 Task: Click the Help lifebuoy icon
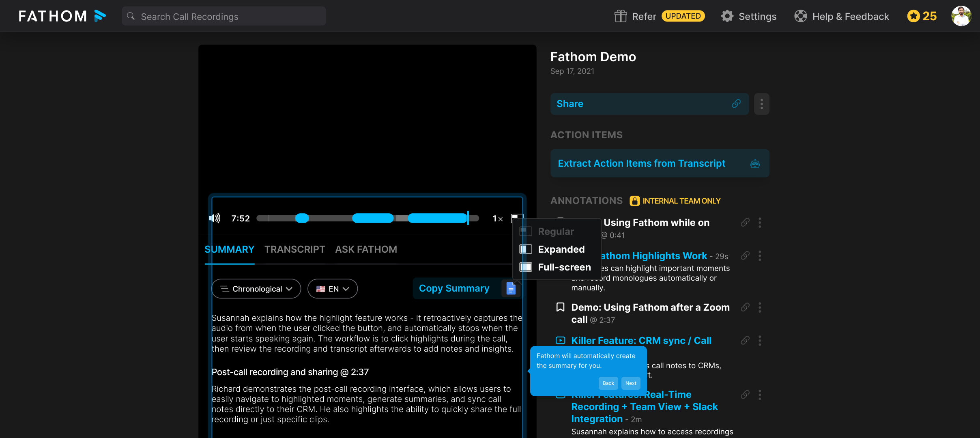click(801, 16)
